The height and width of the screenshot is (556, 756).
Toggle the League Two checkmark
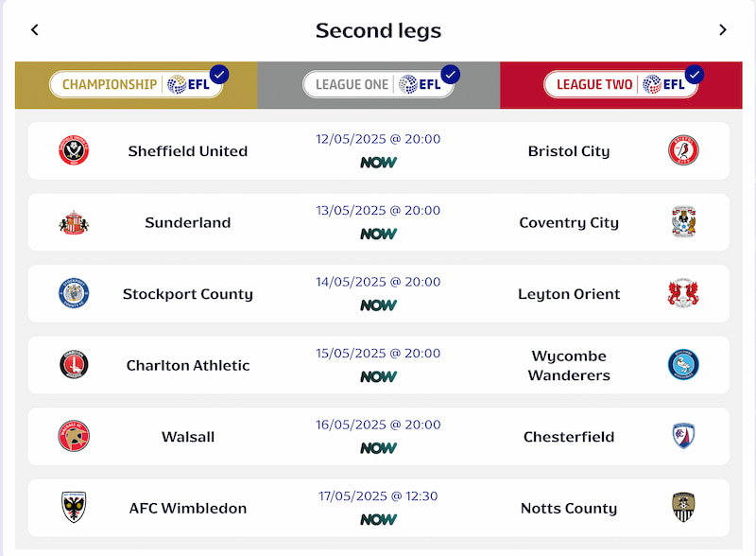point(695,75)
